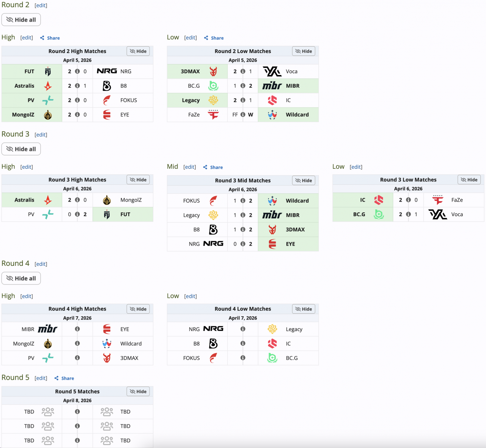This screenshot has width=486, height=448.
Task: Share the Round 3 Mid section
Action: [213, 167]
